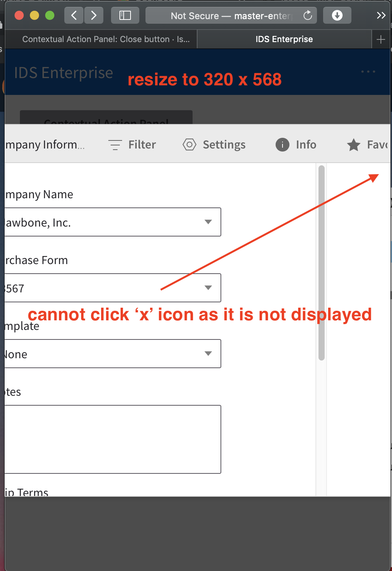Switch to the Contextual Action Panel Close button tab

coord(101,39)
